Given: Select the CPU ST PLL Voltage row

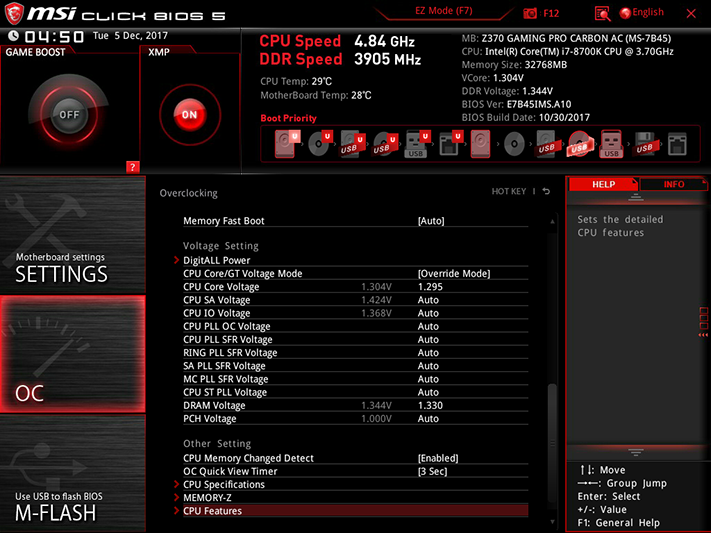Looking at the screenshot, I should (x=356, y=392).
